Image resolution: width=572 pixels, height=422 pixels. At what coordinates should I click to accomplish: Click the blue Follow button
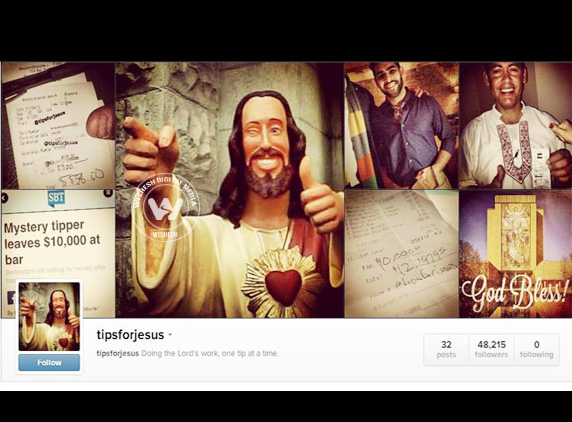tap(49, 363)
